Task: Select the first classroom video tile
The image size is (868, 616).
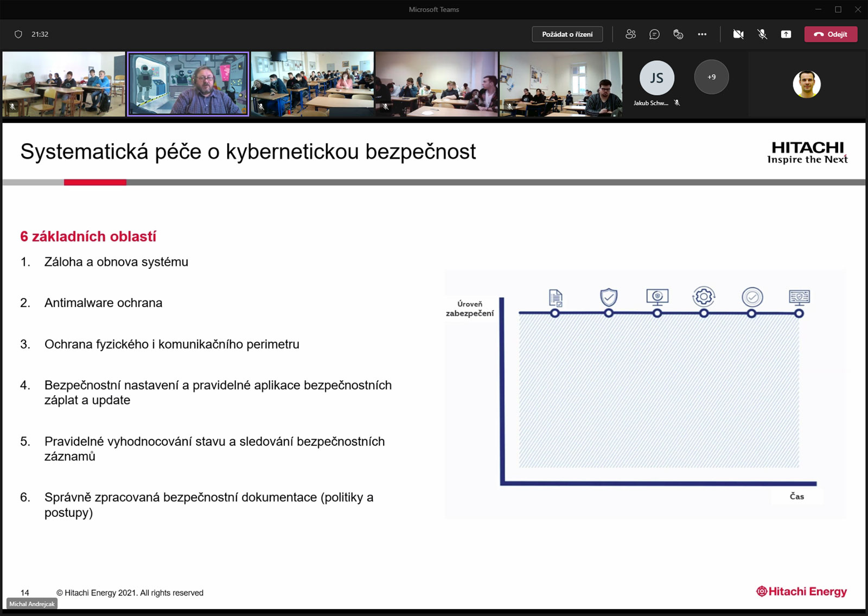Action: [64, 84]
